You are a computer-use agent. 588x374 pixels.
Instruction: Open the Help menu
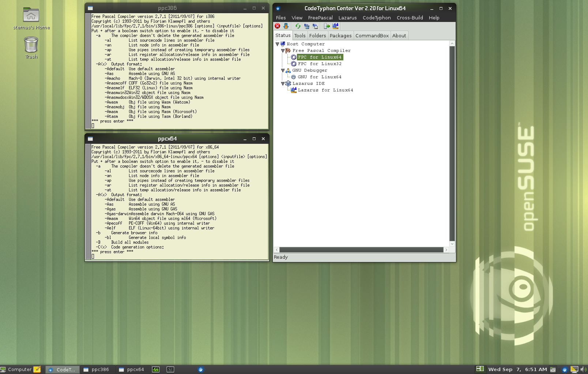pos(434,18)
